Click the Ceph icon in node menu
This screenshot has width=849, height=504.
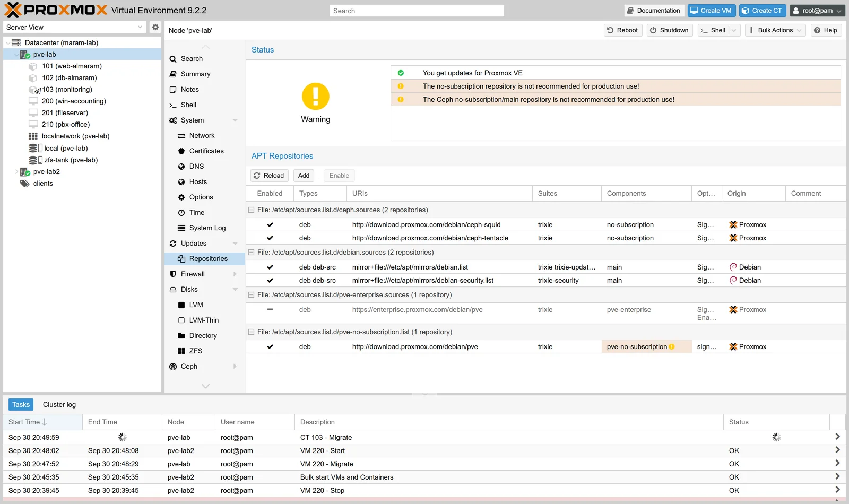[x=173, y=367]
